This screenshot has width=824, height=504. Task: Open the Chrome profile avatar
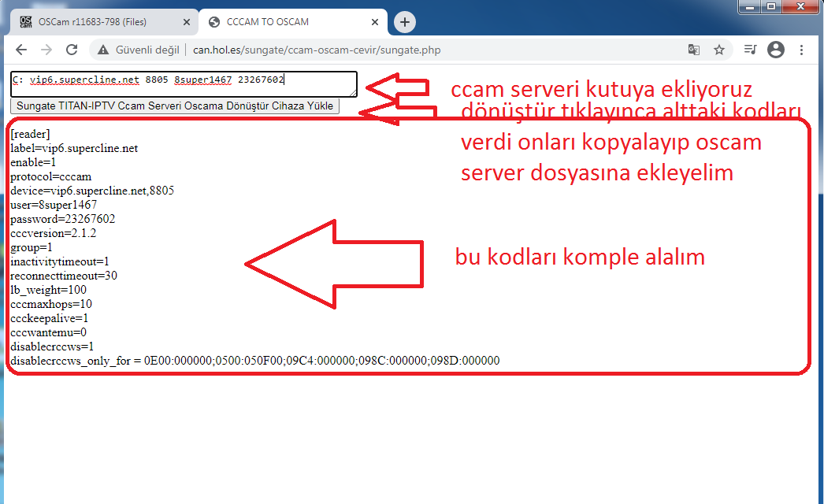pyautogui.click(x=776, y=50)
